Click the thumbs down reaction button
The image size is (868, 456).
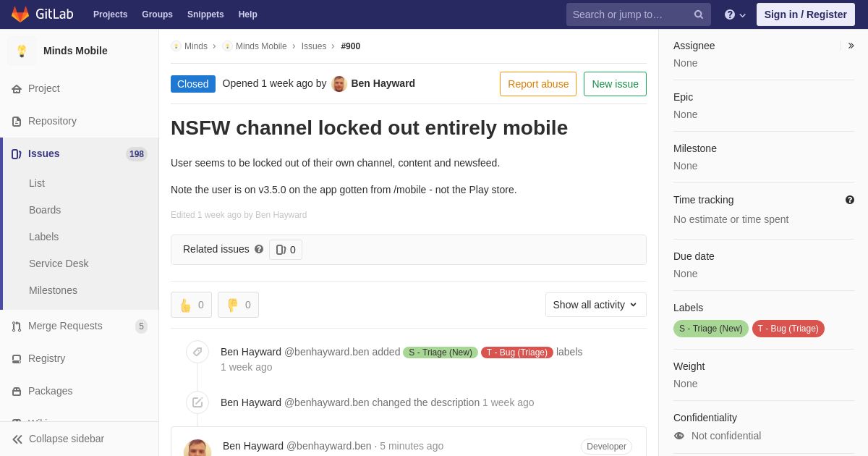(238, 305)
